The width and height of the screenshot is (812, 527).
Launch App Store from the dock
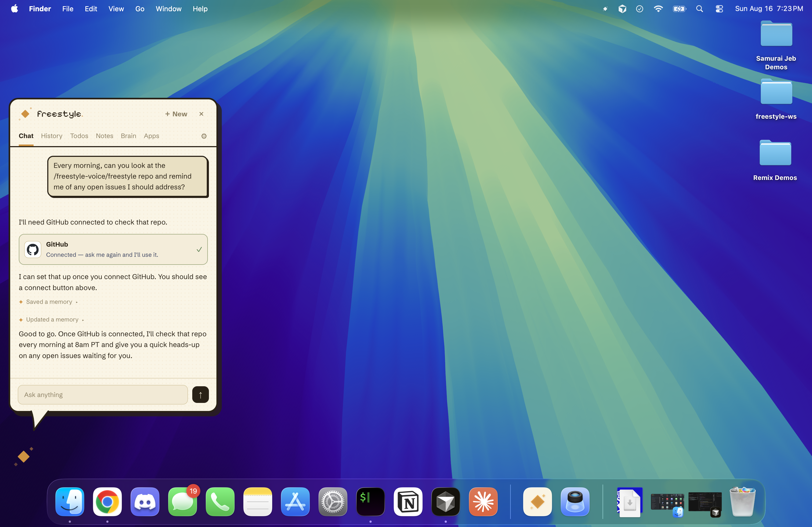pyautogui.click(x=295, y=502)
